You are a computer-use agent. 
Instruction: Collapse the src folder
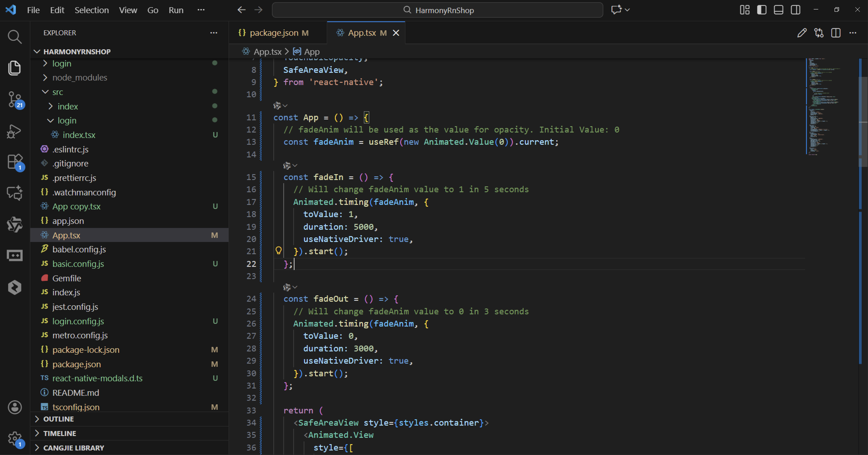tap(57, 92)
